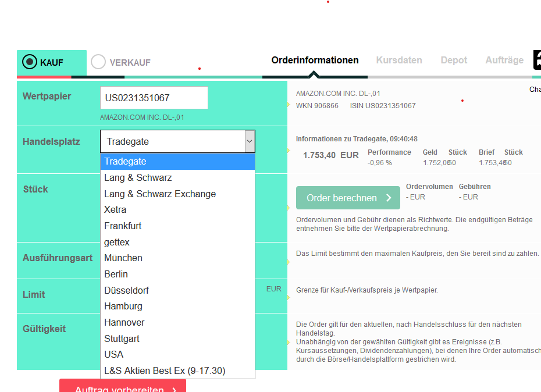Select the VERKAUF radio button
Screen dimensions: 541x392
pyautogui.click(x=98, y=62)
